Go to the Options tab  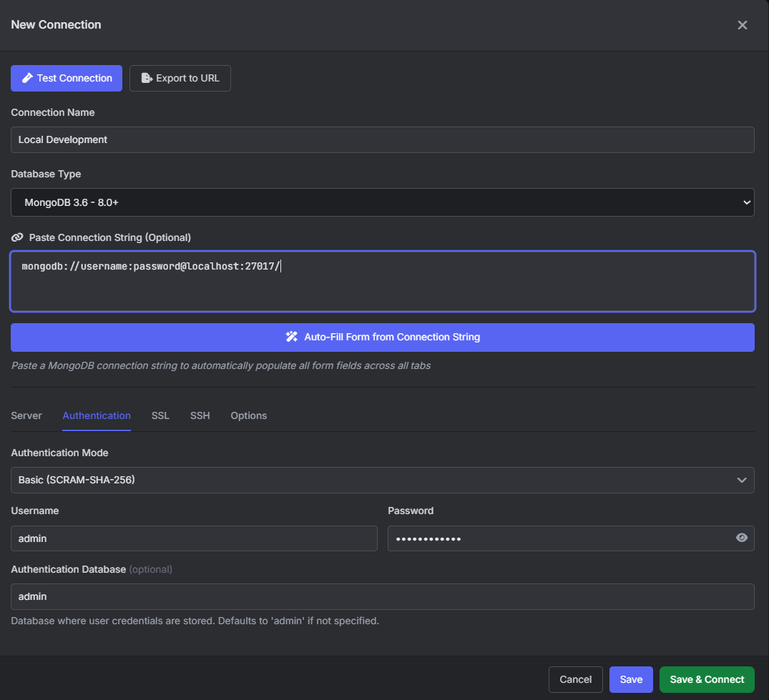(249, 415)
